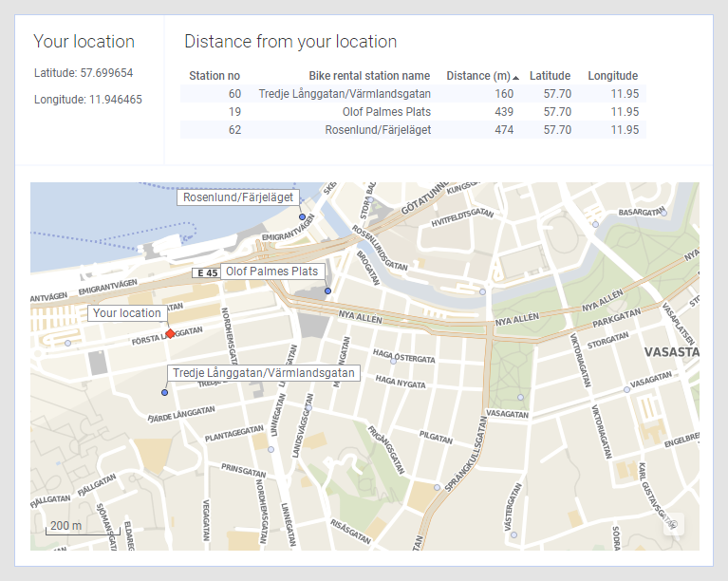Sort by Bike rental station name header

(x=369, y=76)
